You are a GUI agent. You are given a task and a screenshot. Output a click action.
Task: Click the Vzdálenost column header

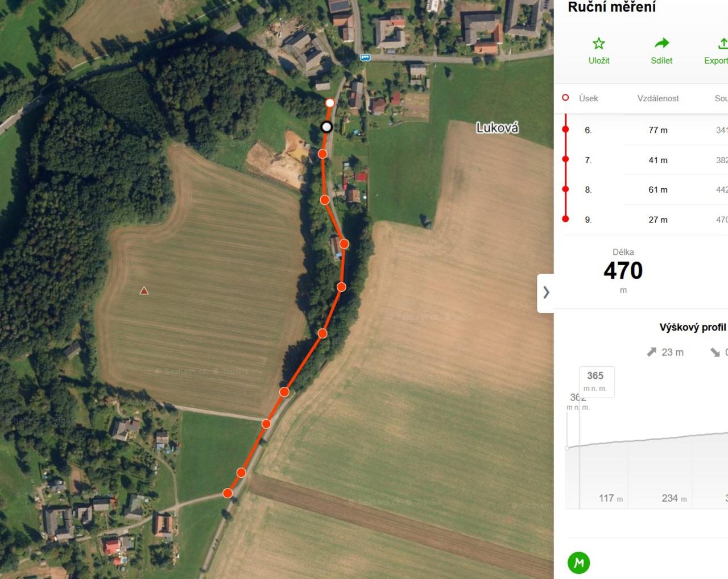658,98
